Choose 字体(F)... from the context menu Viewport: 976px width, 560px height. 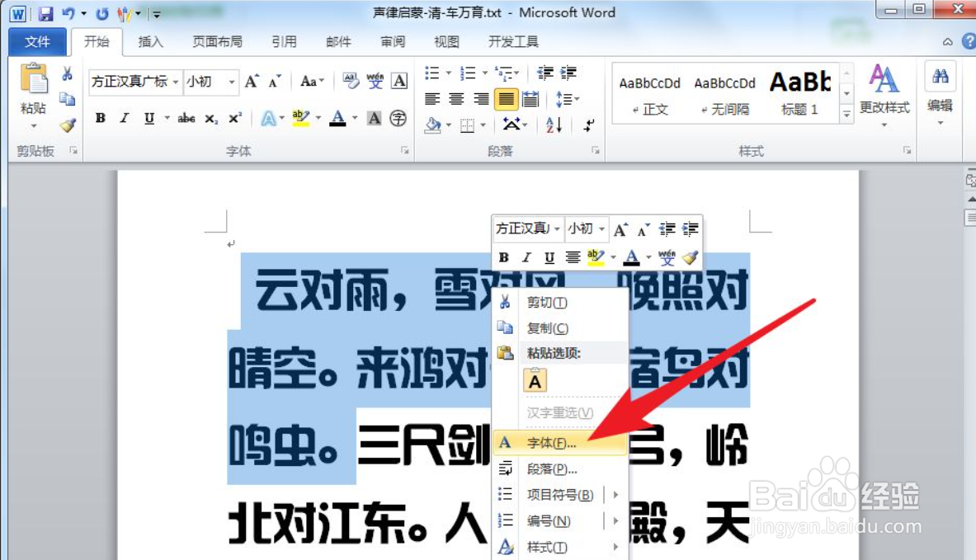click(549, 442)
